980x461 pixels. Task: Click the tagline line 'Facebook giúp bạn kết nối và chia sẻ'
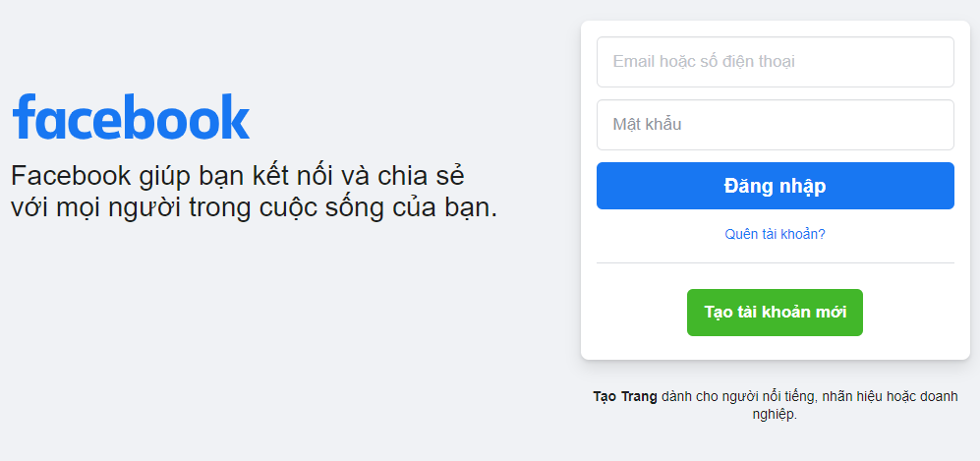(x=238, y=177)
